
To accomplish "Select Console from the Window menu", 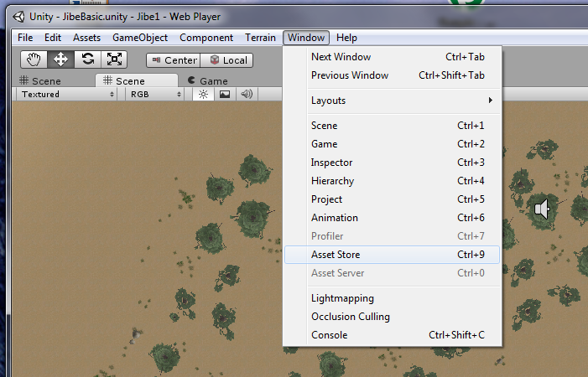I will click(329, 335).
